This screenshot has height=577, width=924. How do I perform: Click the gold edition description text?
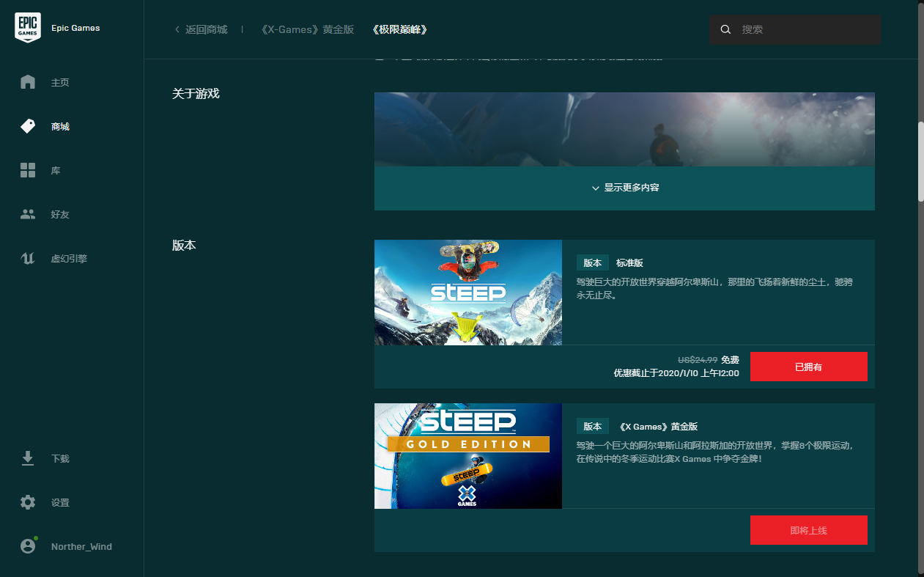coord(714,452)
